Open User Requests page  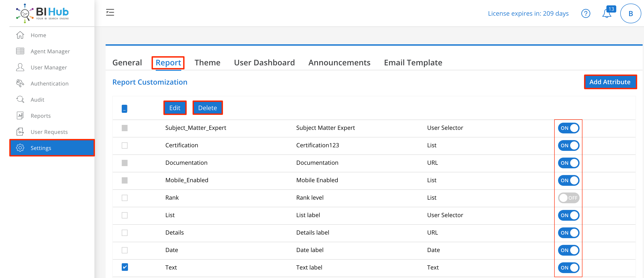click(49, 132)
